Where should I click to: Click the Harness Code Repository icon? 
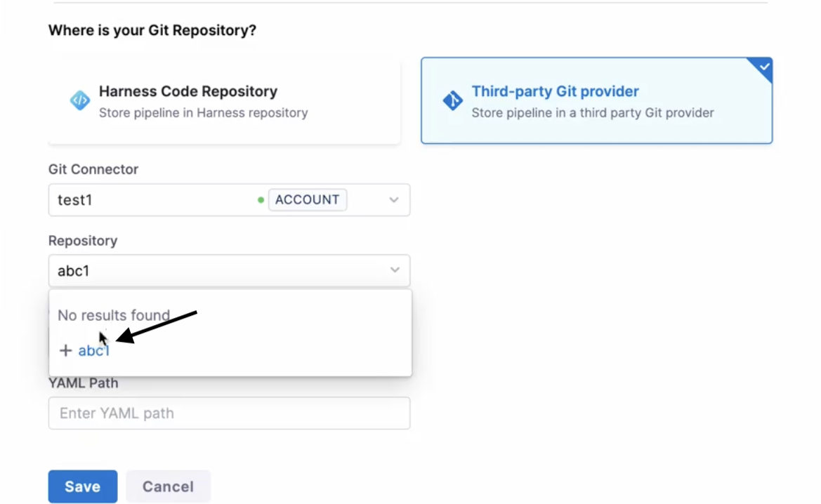tap(80, 100)
